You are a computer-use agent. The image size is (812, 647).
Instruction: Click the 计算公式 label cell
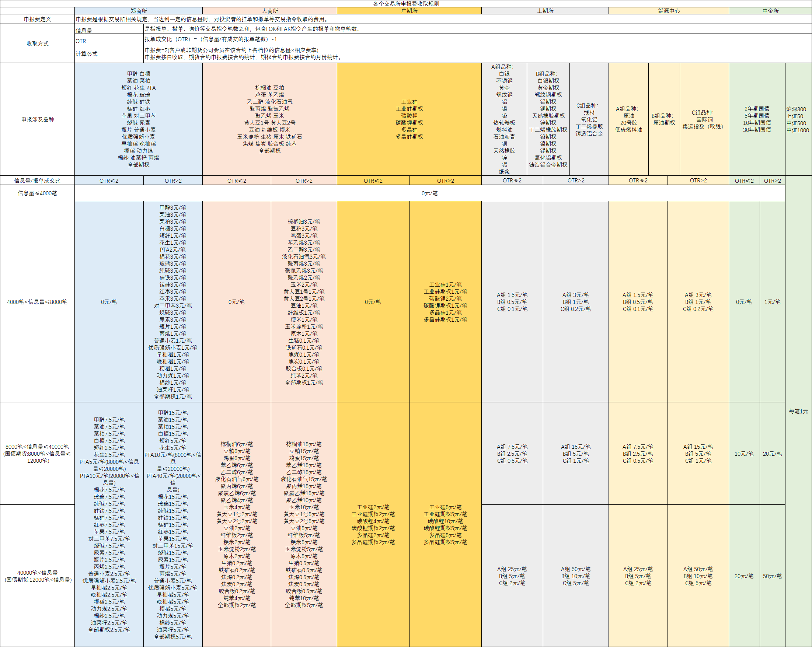[x=109, y=54]
